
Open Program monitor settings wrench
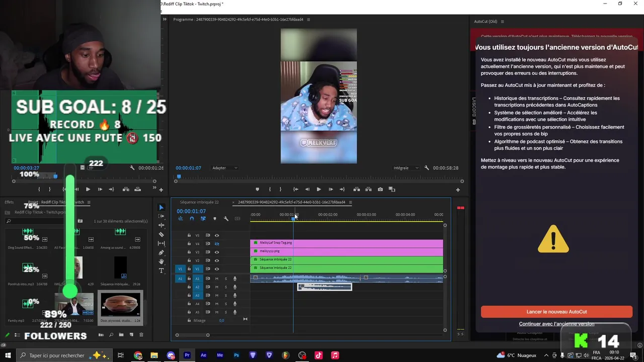click(426, 168)
